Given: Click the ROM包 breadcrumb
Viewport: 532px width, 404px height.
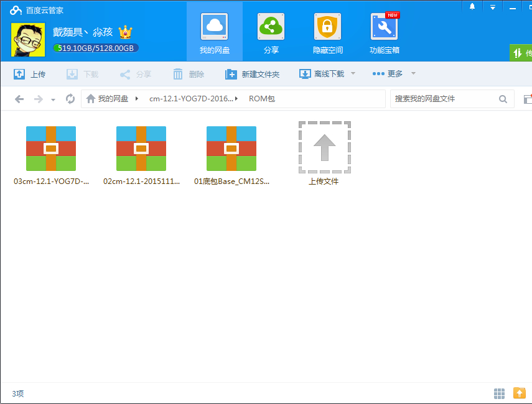Looking at the screenshot, I should [x=261, y=99].
